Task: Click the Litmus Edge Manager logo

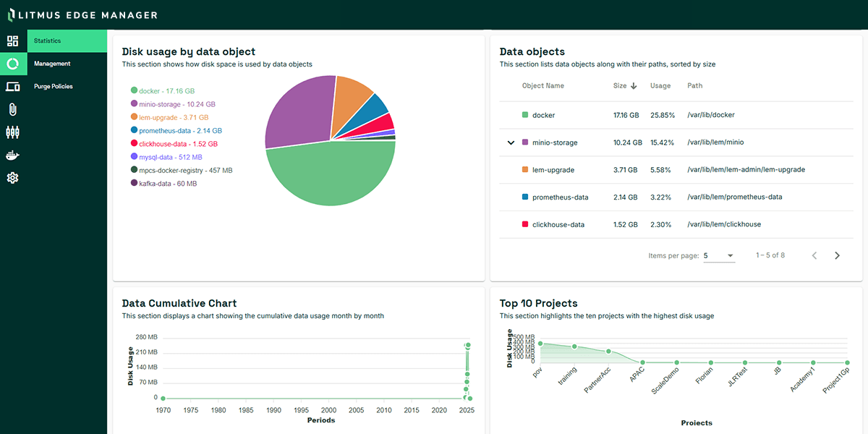Action: click(82, 14)
